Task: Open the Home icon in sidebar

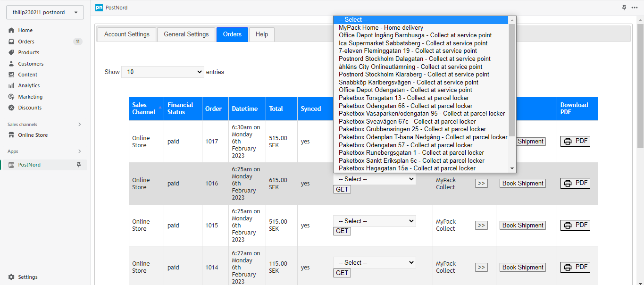Action: coord(11,30)
